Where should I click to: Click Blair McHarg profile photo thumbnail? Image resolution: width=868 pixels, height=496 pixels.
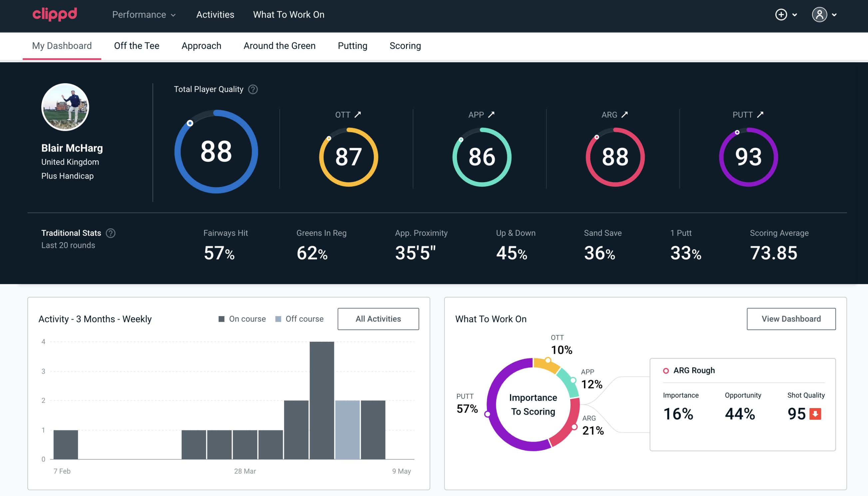pos(66,107)
